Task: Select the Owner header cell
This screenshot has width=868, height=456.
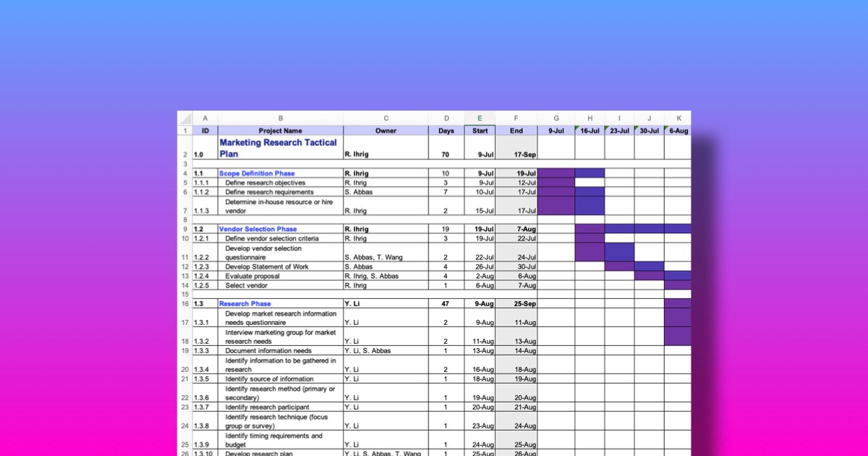Action: tap(386, 131)
